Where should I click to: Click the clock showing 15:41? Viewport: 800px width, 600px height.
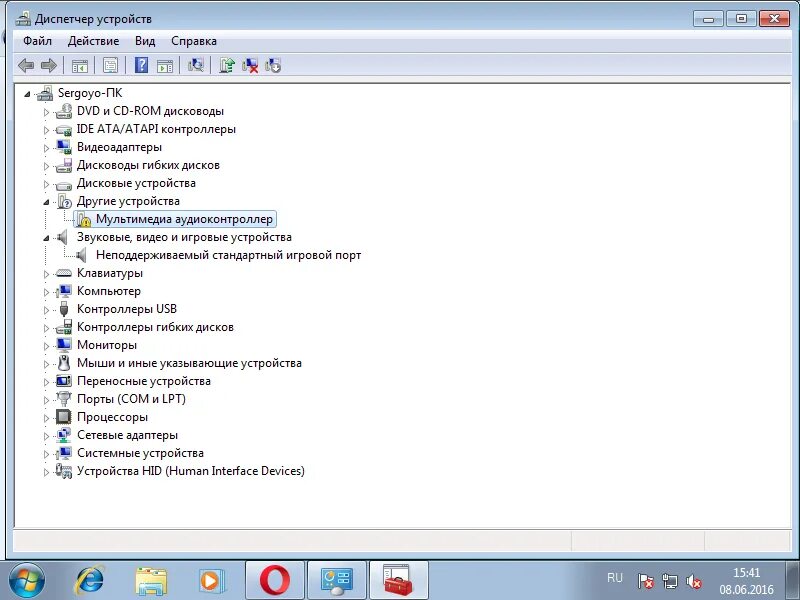click(x=746, y=572)
